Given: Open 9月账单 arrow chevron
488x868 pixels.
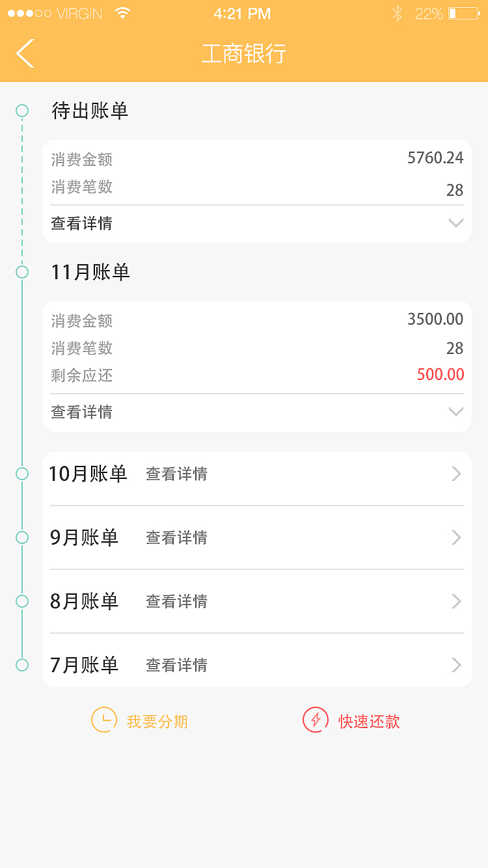Looking at the screenshot, I should tap(456, 537).
